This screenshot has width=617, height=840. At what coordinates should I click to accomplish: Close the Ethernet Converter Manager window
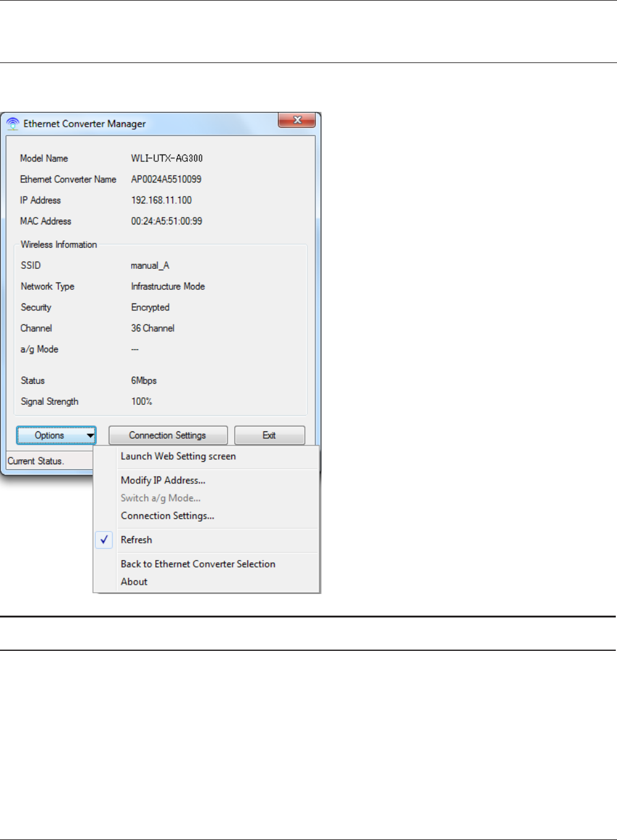pyautogui.click(x=297, y=120)
